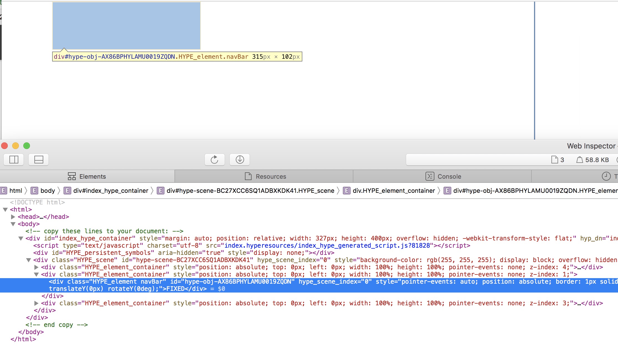Select the hype-obj last breadcrumb item
Screen dimensions: 618x364
tap(535, 191)
